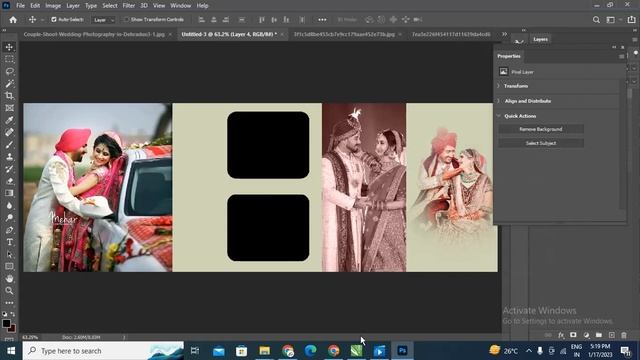Enable Show Transform Controls checkbox
640x360 pixels.
(x=127, y=20)
